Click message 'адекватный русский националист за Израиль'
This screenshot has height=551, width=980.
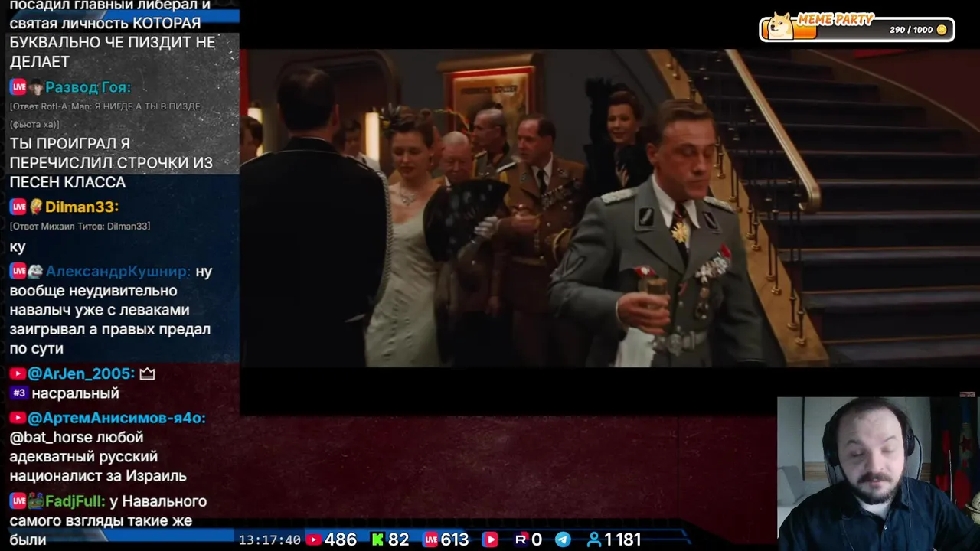click(98, 466)
